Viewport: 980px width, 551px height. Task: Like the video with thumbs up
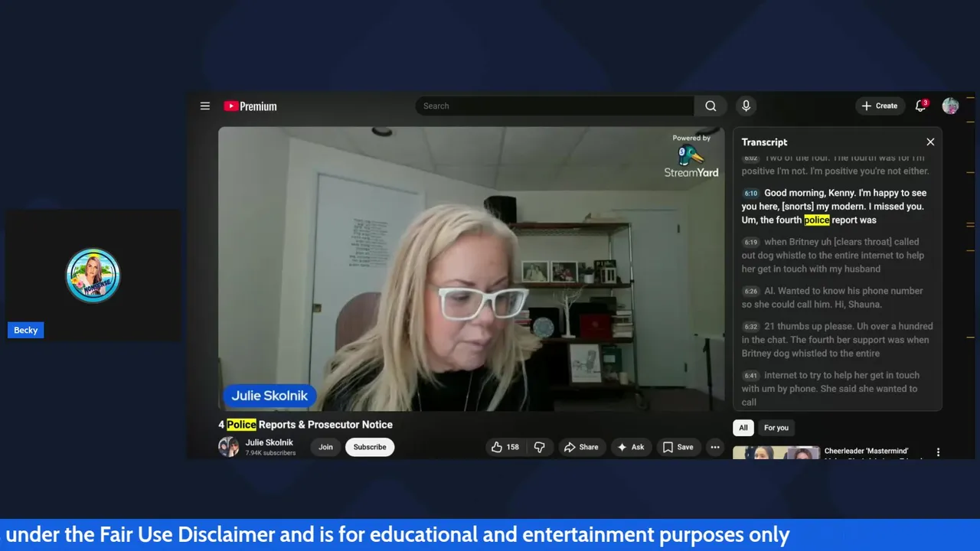pyautogui.click(x=505, y=447)
